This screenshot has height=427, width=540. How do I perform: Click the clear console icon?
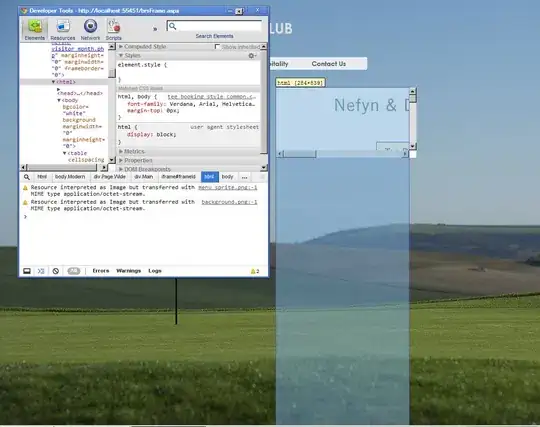[x=55, y=271]
